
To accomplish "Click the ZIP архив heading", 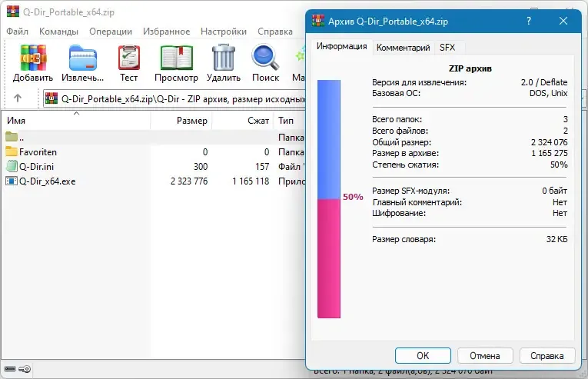I will point(470,68).
